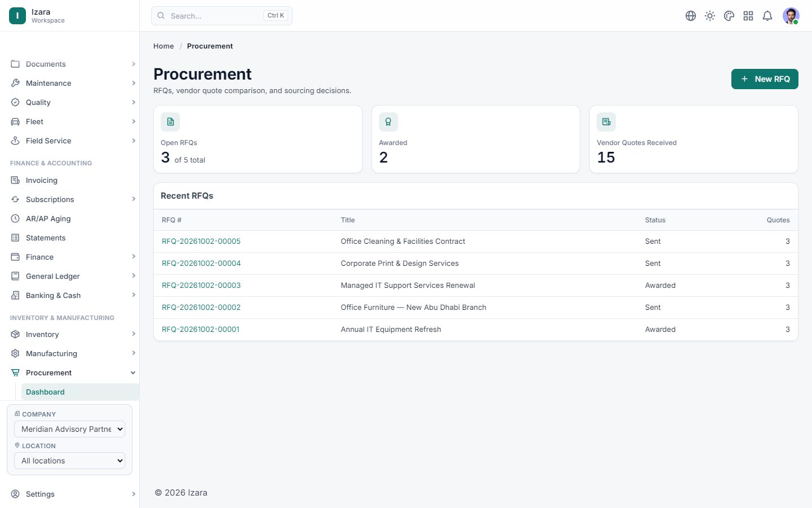Click the Procurement cart icon
The width and height of the screenshot is (812, 508).
click(15, 373)
